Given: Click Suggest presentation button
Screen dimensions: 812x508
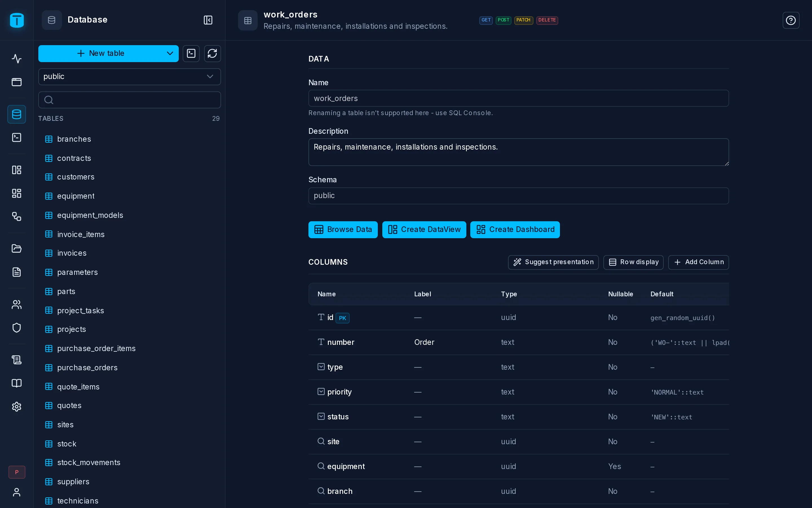Looking at the screenshot, I should click(x=553, y=262).
